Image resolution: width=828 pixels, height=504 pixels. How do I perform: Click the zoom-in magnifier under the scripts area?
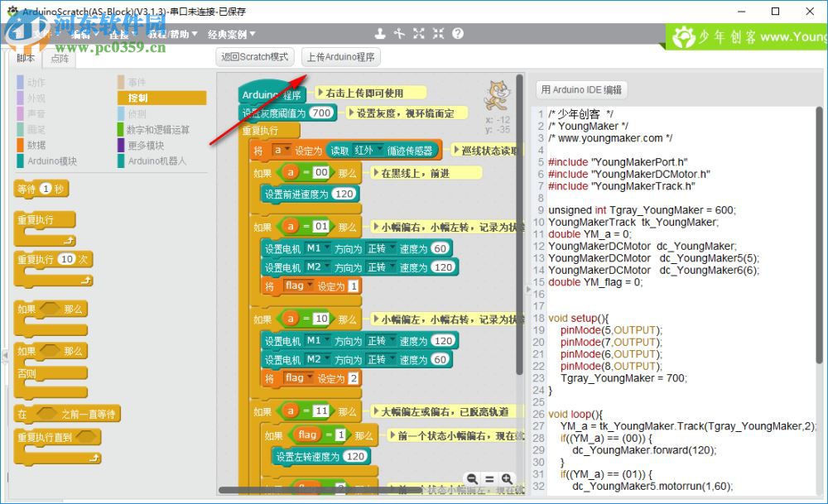click(x=508, y=478)
